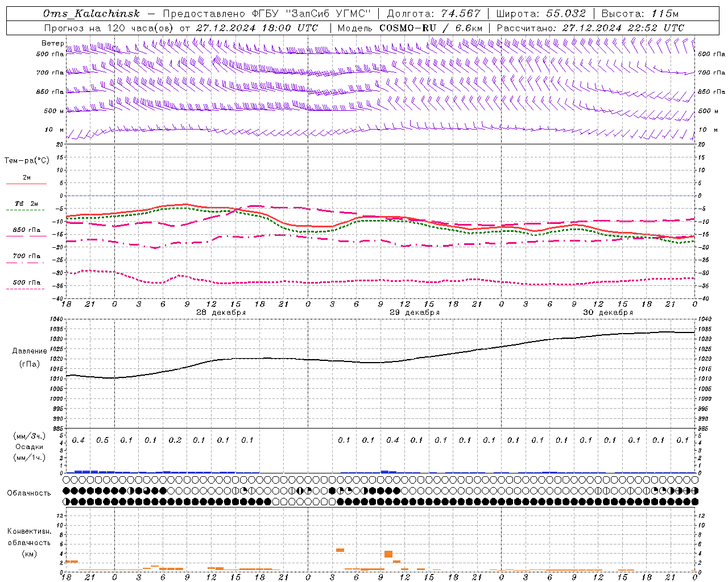Click the Модель COSMO-RU / 6.6км label
728x582 pixels.
[x=410, y=28]
